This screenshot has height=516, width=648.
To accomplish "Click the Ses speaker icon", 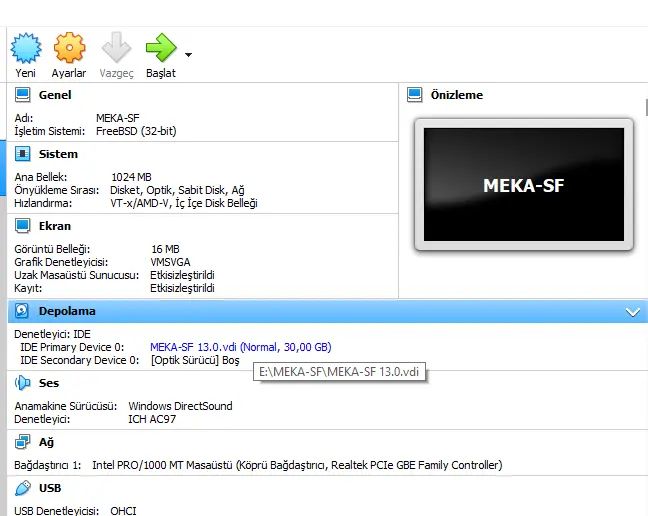I will [x=22, y=383].
